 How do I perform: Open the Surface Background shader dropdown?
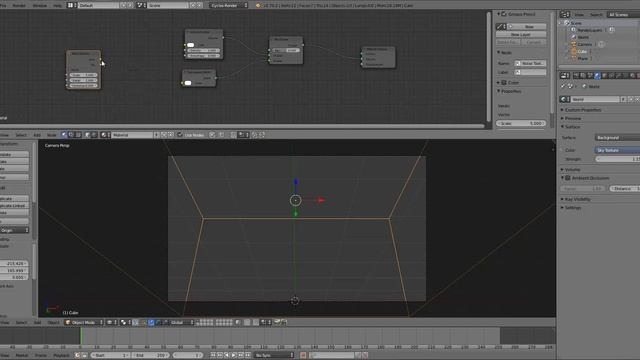click(x=617, y=138)
